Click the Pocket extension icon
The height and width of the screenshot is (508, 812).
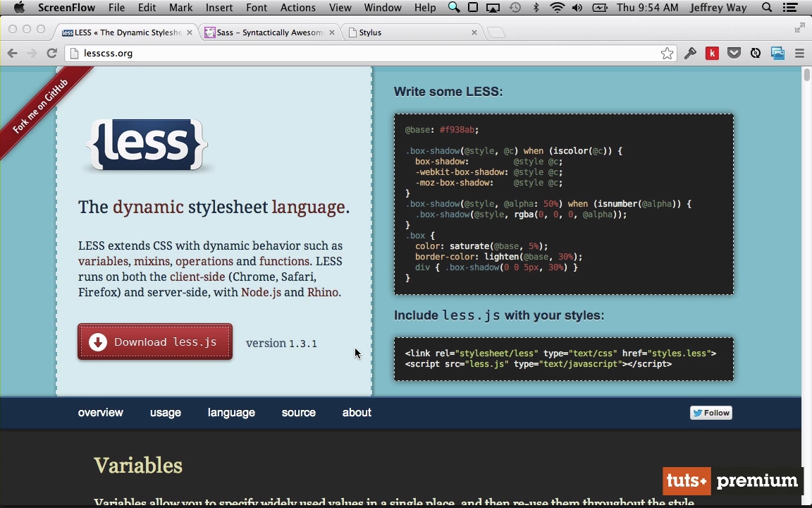click(x=734, y=53)
